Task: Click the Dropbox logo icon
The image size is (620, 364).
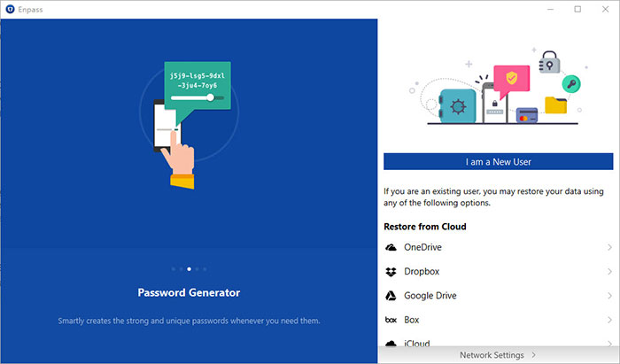Action: [391, 272]
